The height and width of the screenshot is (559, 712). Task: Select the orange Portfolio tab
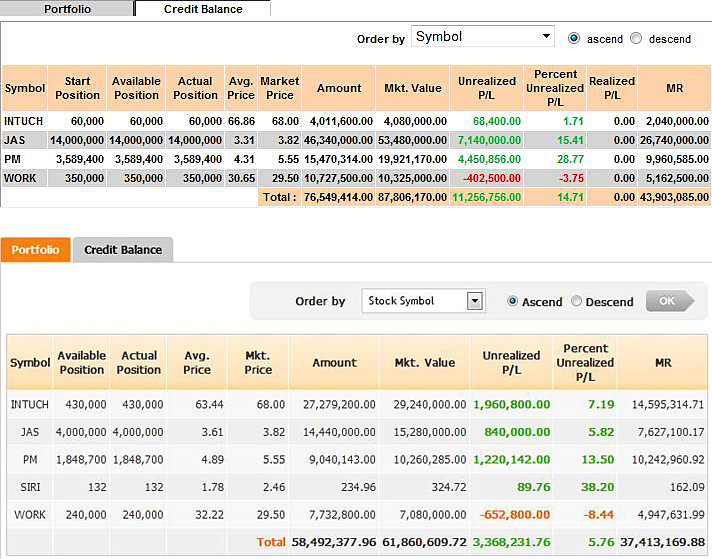click(x=35, y=250)
